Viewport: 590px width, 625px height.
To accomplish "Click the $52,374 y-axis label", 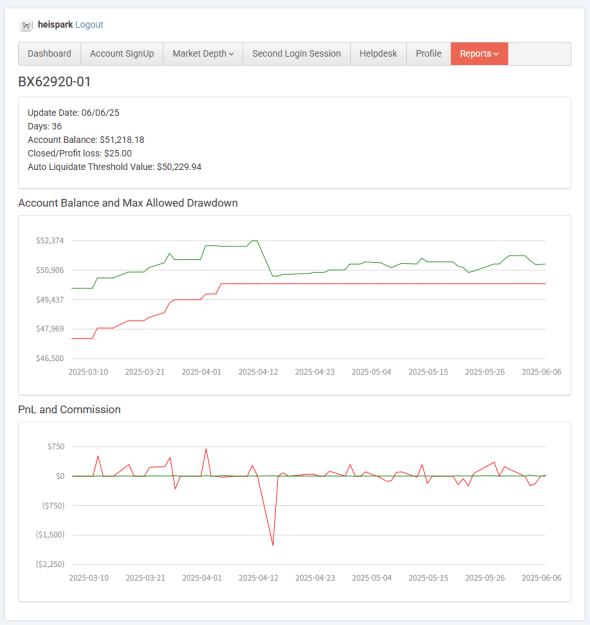I will [50, 240].
